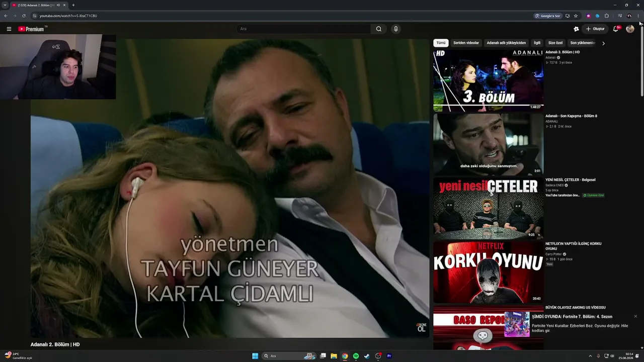Show hidden system tray icons chevron

(591, 356)
